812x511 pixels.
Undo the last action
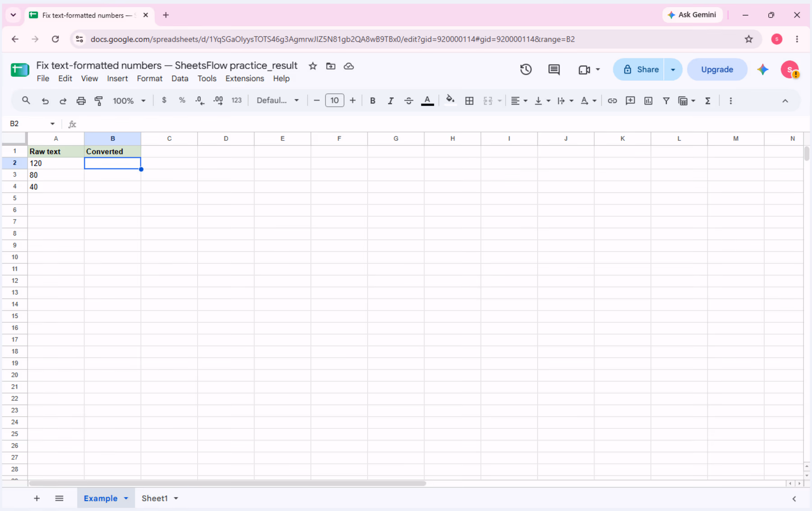[45, 101]
